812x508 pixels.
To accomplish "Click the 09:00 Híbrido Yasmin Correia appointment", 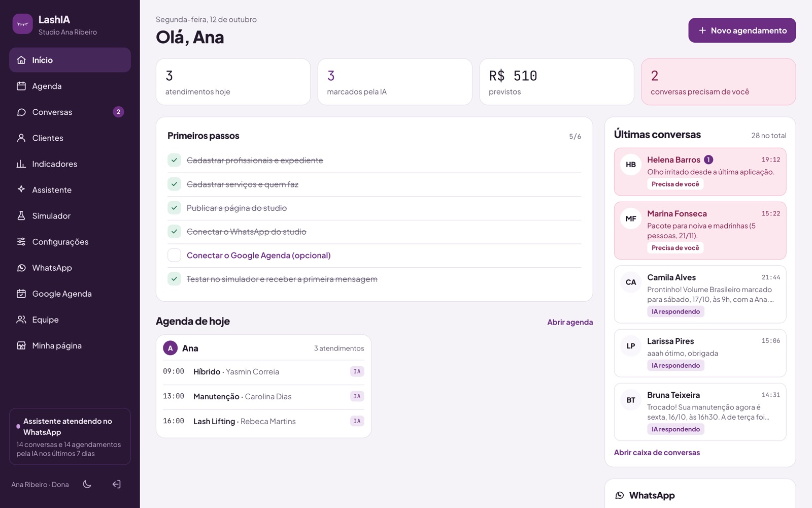I will pos(263,372).
